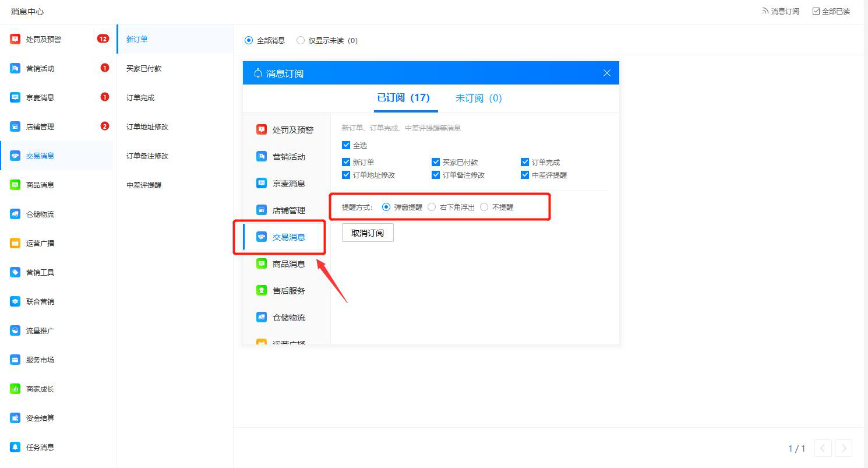Click the next page arrow in pagination
The image size is (868, 468).
844,448
